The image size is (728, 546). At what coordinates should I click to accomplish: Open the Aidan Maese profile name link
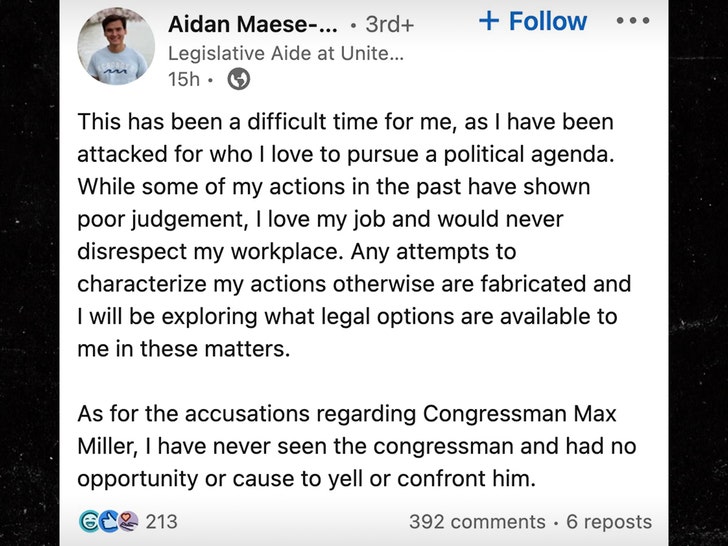click(252, 23)
